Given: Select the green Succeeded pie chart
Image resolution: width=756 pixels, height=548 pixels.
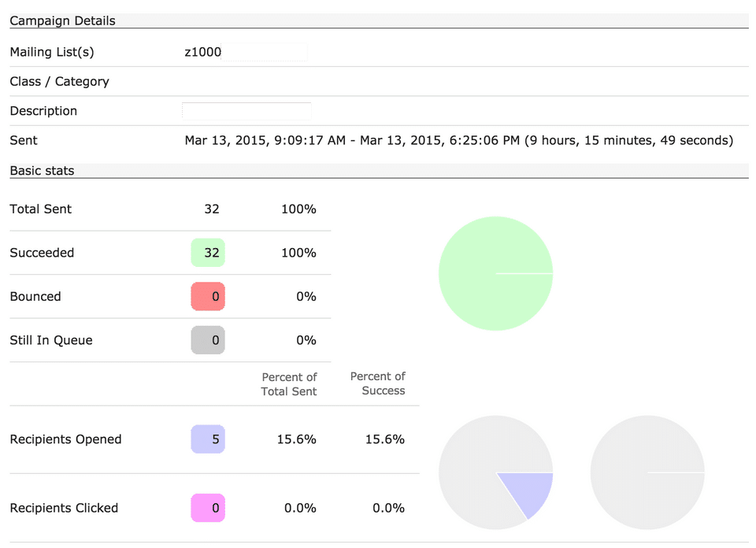Looking at the screenshot, I should 495,273.
